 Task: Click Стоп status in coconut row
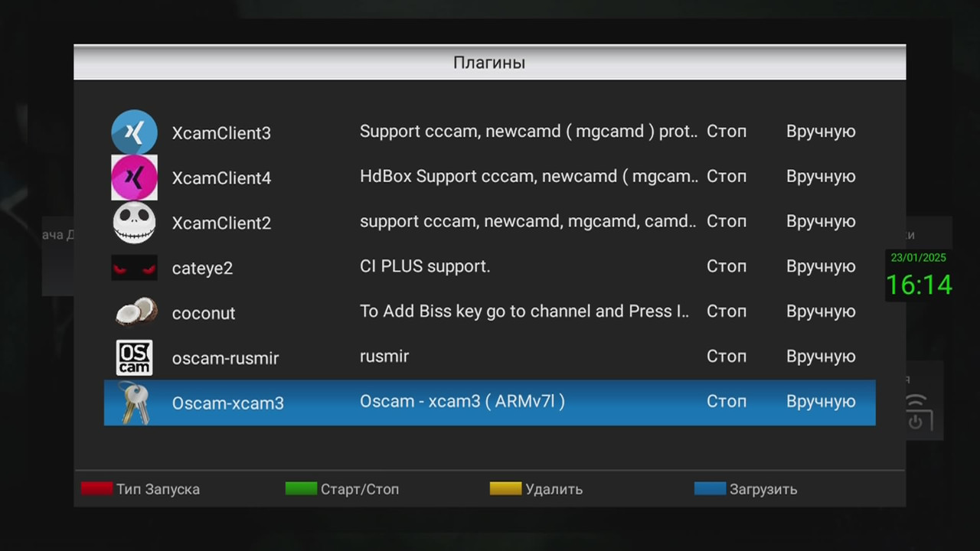pyautogui.click(x=727, y=311)
